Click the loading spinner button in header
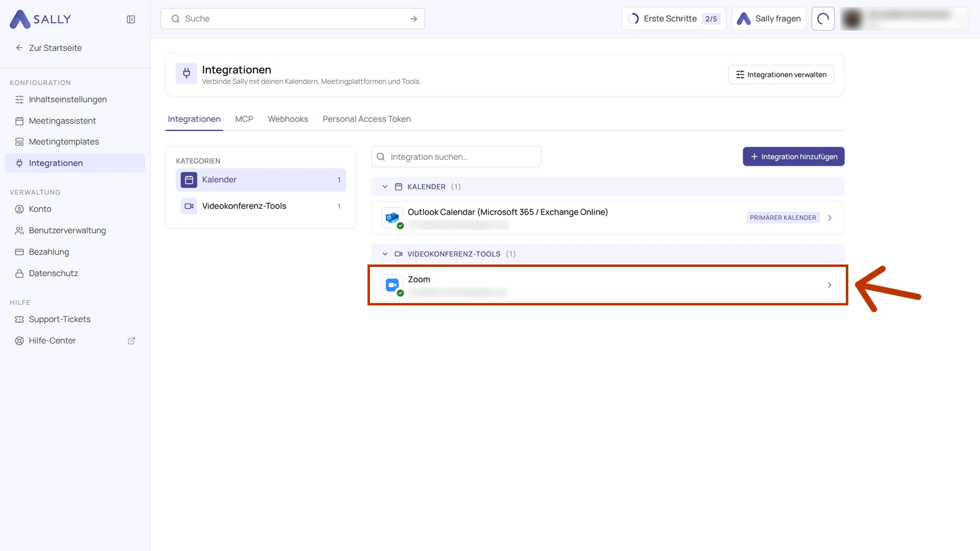Image resolution: width=980 pixels, height=551 pixels. click(823, 18)
